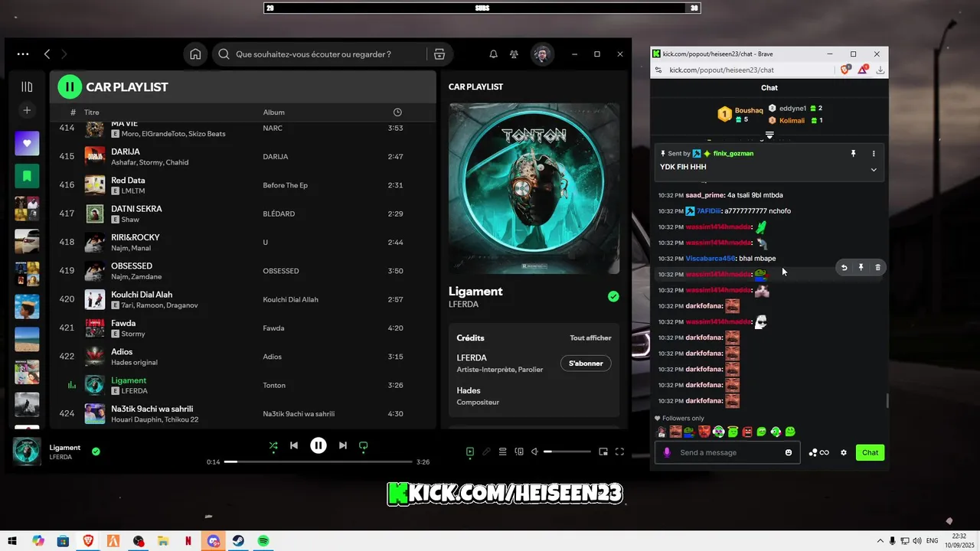Toggle shuffle in the Spotify player
The height and width of the screenshot is (551, 980).
point(273,445)
